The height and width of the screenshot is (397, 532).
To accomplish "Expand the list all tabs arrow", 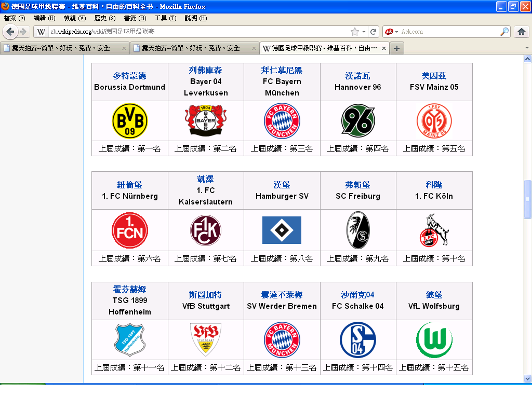I will (x=527, y=48).
